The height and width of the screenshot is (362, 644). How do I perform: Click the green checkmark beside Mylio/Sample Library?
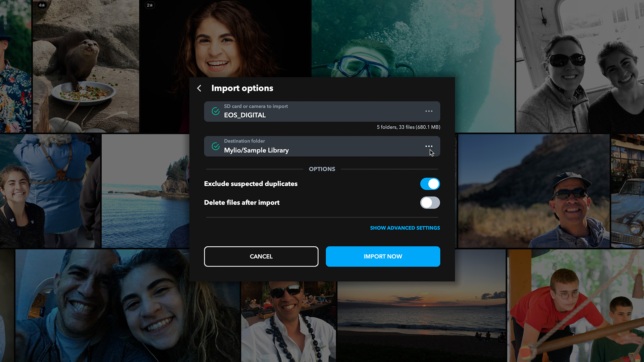(216, 146)
